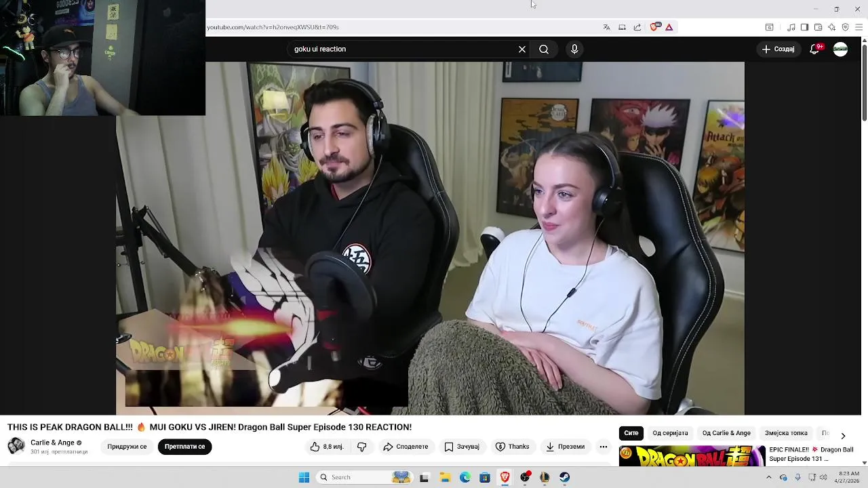Screen dimensions: 868x488
Task: Open the volume speaker tray icon
Action: (824, 477)
